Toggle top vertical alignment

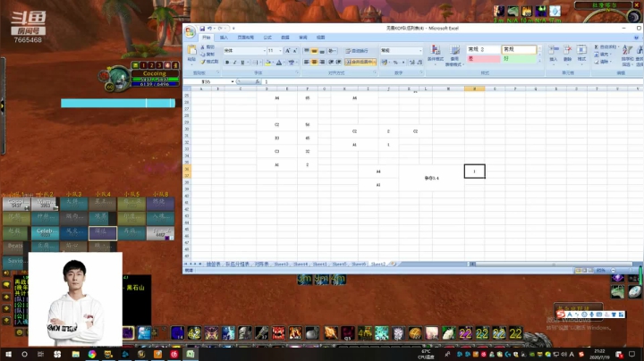(307, 51)
